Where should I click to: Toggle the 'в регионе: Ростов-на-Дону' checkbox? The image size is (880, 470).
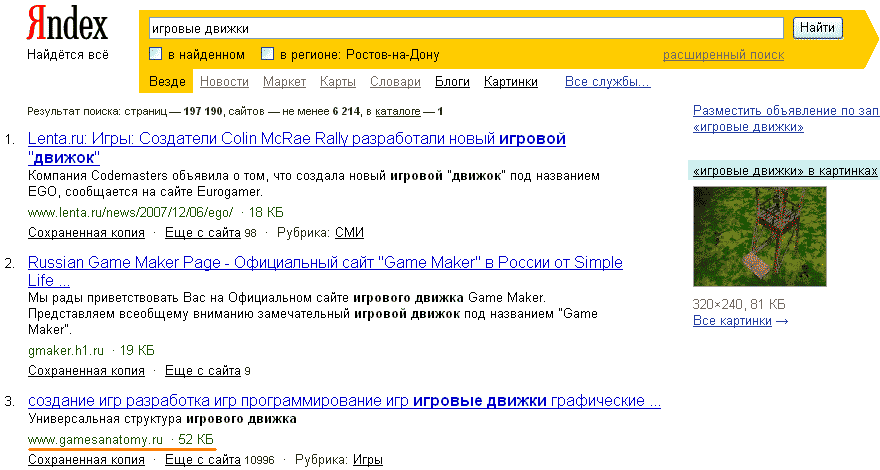tap(267, 54)
